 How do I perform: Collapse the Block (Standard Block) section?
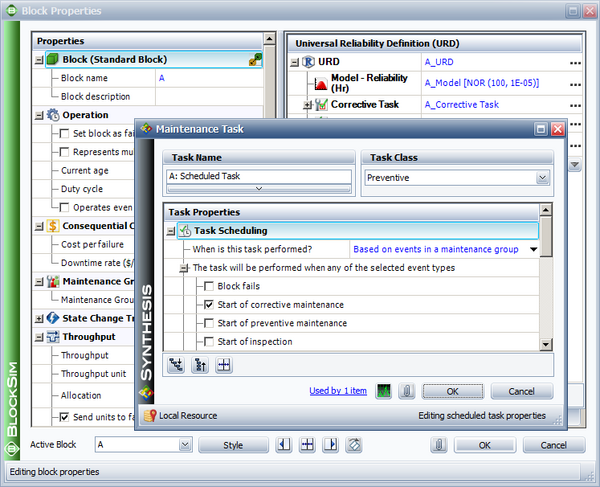39,60
